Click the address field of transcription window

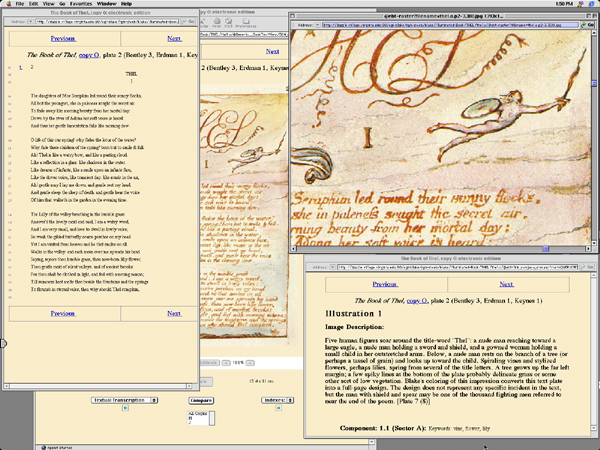[107, 21]
